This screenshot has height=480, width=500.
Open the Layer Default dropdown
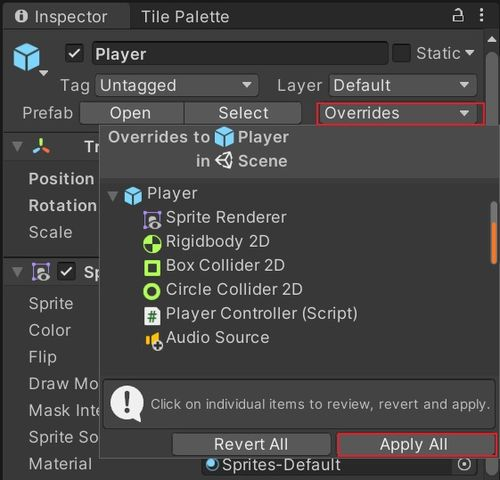point(403,85)
